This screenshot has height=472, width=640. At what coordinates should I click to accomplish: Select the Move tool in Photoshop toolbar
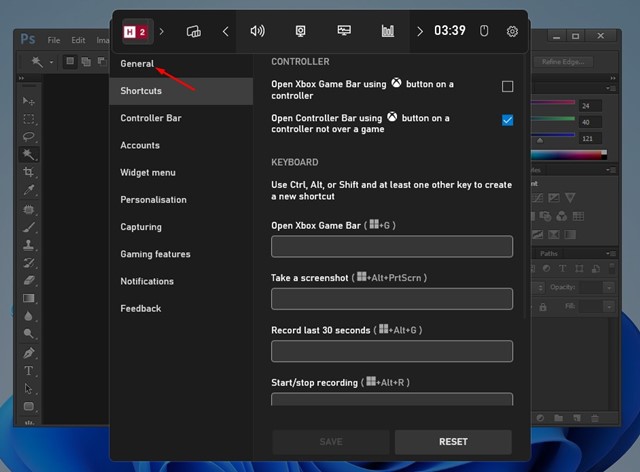29,101
